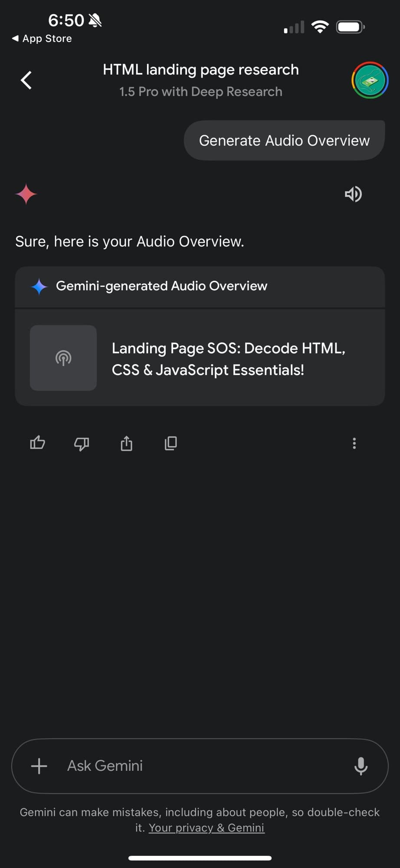Viewport: 400px width, 868px height.
Task: Copy the Gemini response
Action: (x=170, y=443)
